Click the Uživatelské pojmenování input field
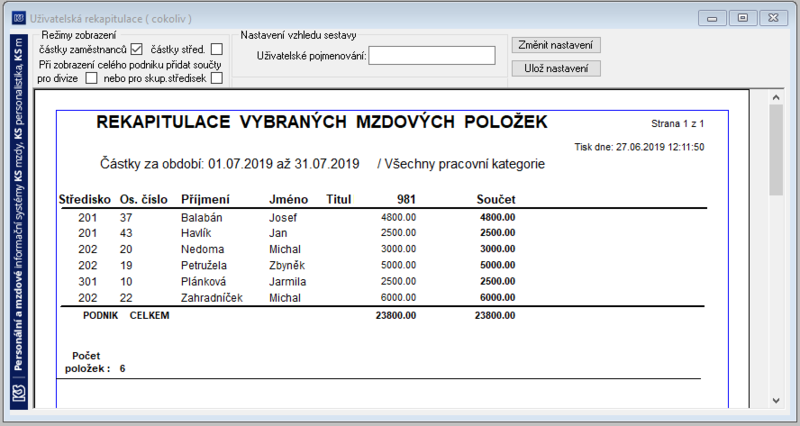 point(432,56)
